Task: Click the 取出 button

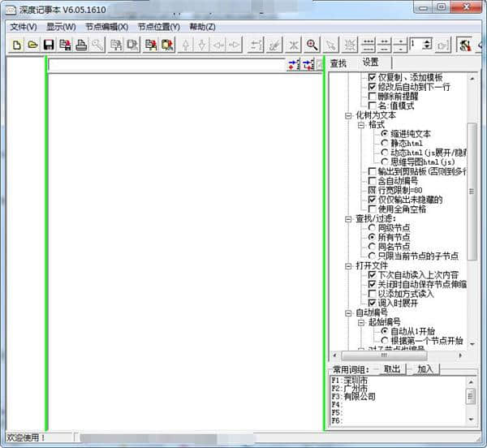Action: click(391, 369)
